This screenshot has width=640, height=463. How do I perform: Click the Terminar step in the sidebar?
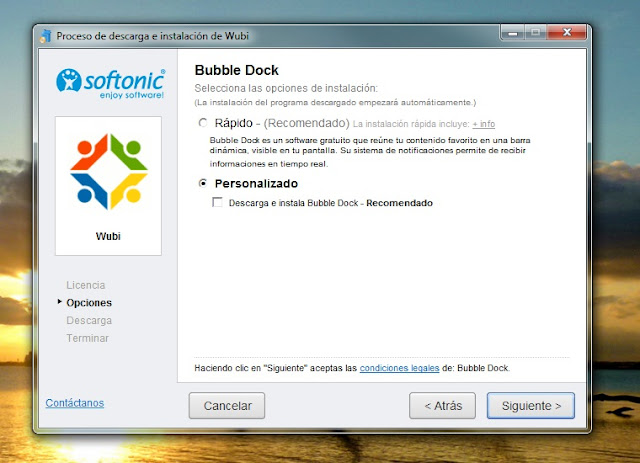88,338
